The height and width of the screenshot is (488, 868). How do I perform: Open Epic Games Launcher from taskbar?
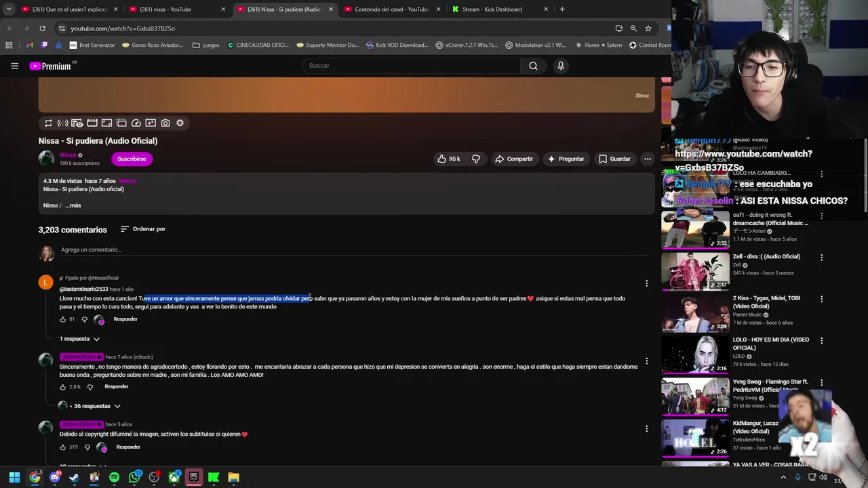pyautogui.click(x=193, y=477)
